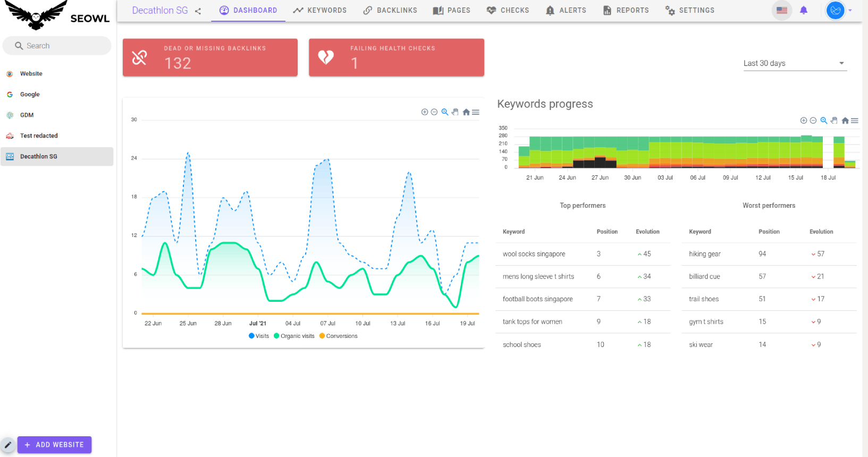The image size is (868, 457).
Task: Select Test redacted in the sidebar
Action: pyautogui.click(x=57, y=136)
